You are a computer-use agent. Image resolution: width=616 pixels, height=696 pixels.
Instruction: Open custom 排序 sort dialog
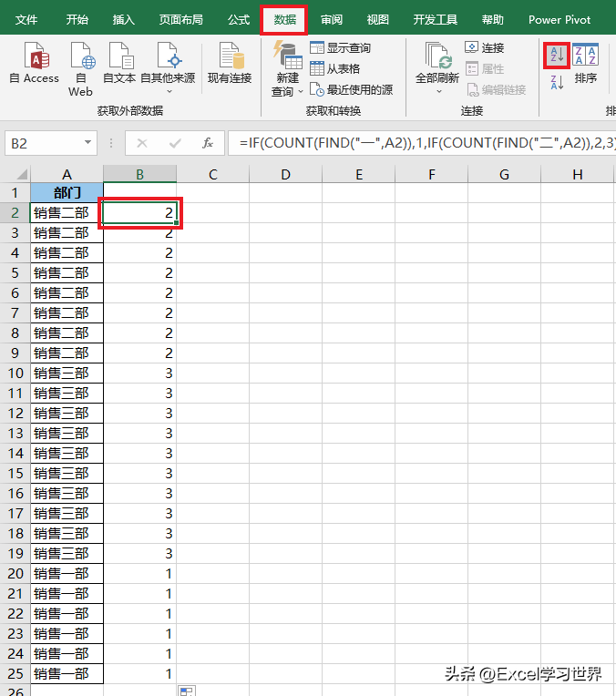585,65
